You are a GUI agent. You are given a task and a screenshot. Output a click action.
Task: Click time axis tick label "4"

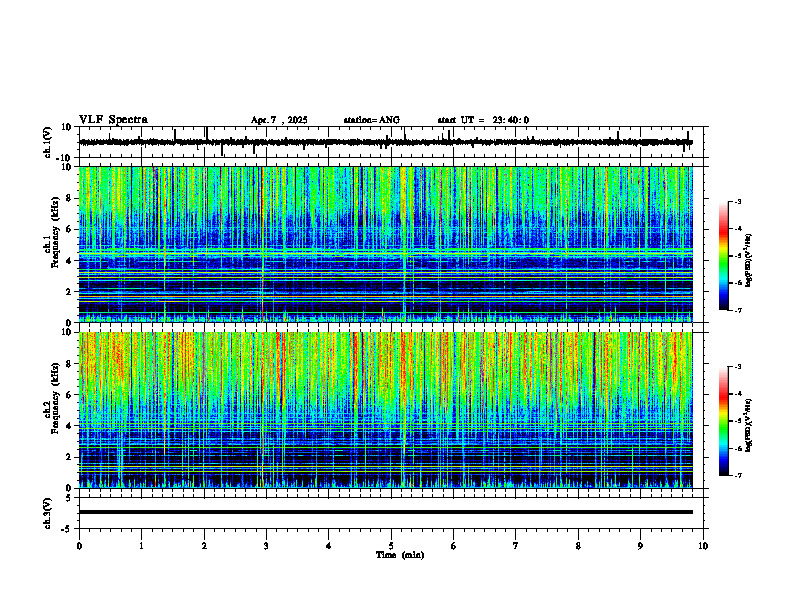coord(329,546)
